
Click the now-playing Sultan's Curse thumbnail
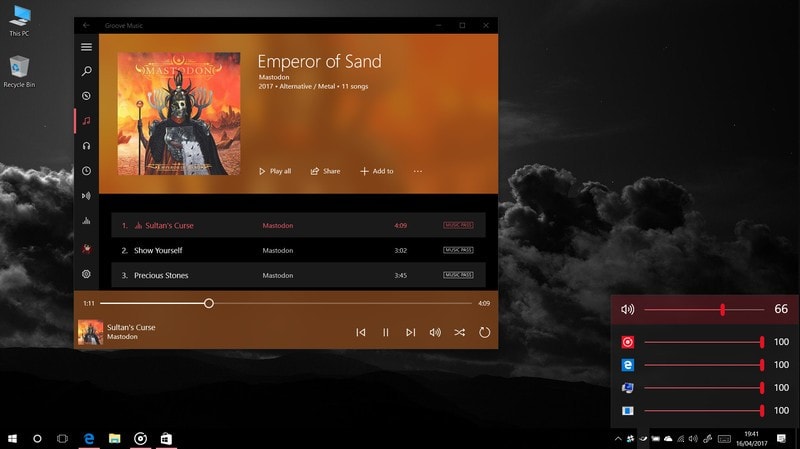coord(90,332)
